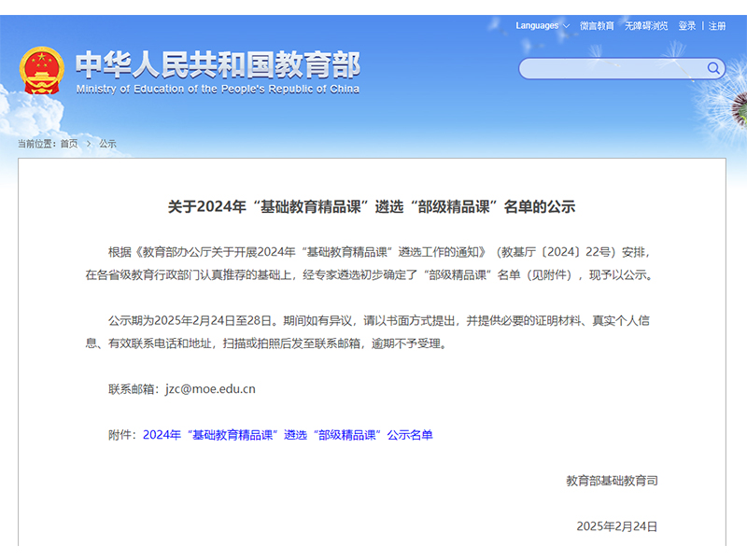Image resolution: width=747 pixels, height=560 pixels.
Task: Click 注册 to register
Action: click(x=717, y=26)
